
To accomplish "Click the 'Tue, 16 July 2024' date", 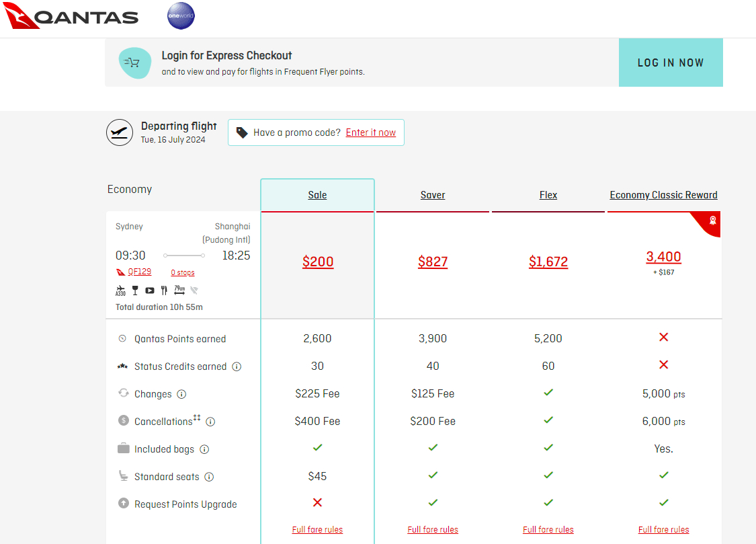I will click(x=173, y=140).
